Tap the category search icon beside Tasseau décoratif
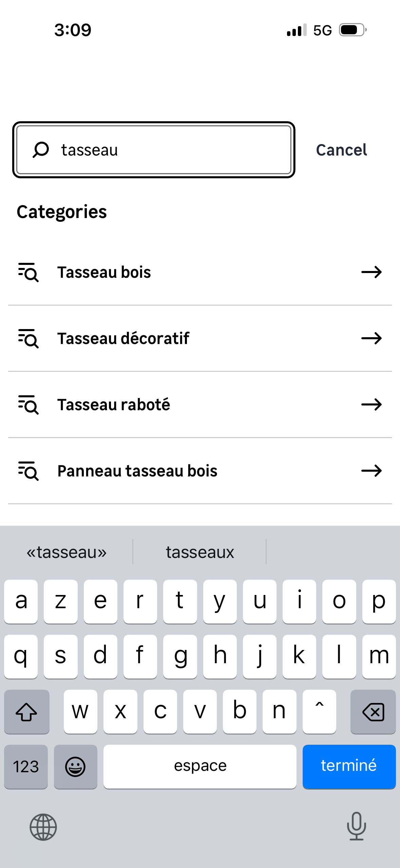400x868 pixels. [28, 338]
